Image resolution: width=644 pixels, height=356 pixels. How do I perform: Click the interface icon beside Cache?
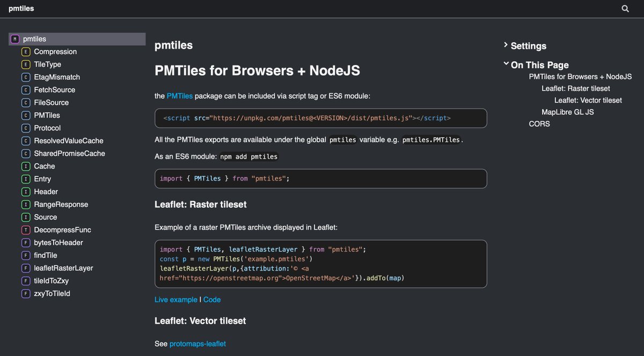(26, 166)
